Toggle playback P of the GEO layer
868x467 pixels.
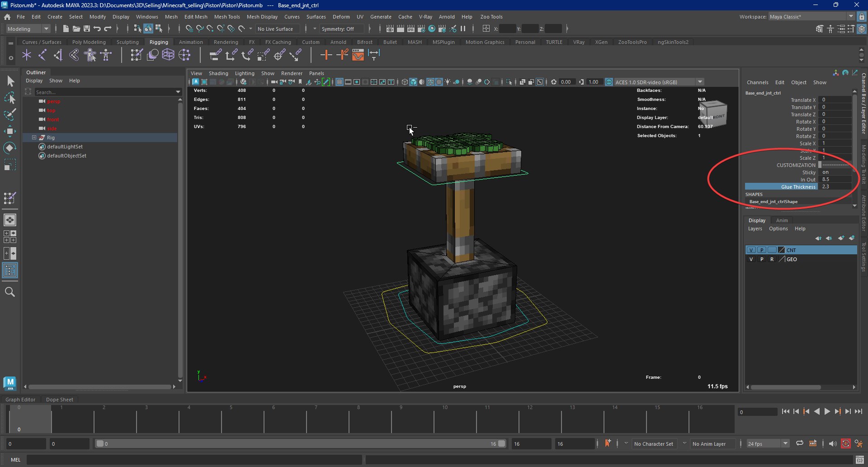(762, 259)
